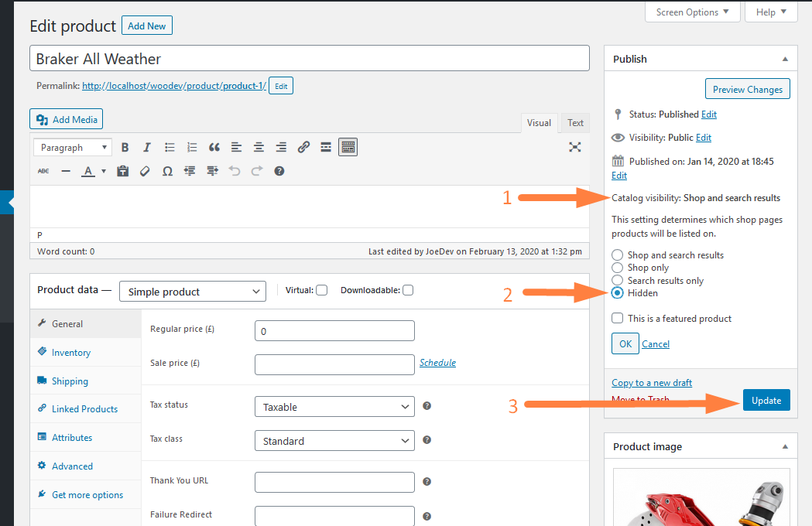The height and width of the screenshot is (526, 812).
Task: Insert a bulleted list
Action: pyautogui.click(x=170, y=148)
